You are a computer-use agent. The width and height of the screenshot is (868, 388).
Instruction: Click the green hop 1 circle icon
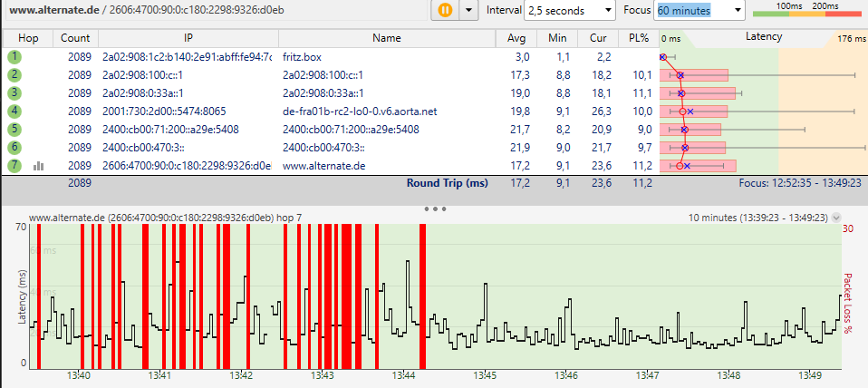point(14,57)
